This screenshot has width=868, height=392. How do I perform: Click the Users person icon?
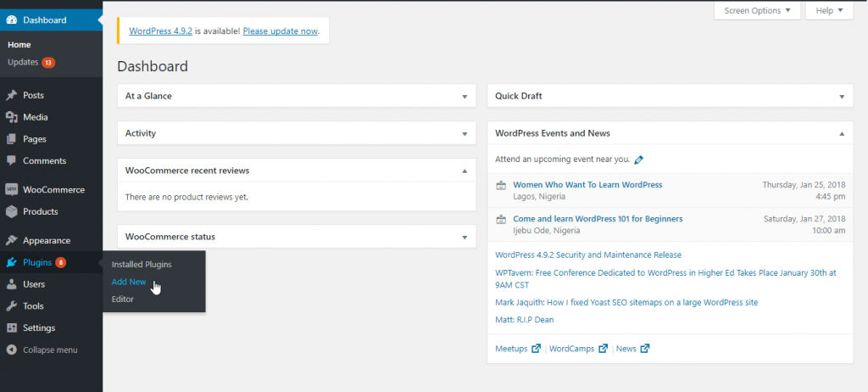point(12,284)
